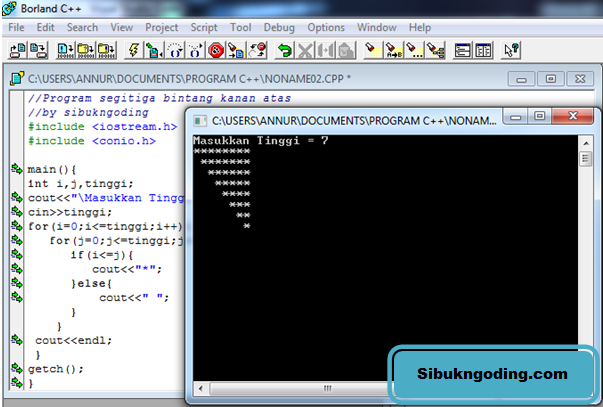Open the Debug menu
603x407 pixels.
pos(279,28)
